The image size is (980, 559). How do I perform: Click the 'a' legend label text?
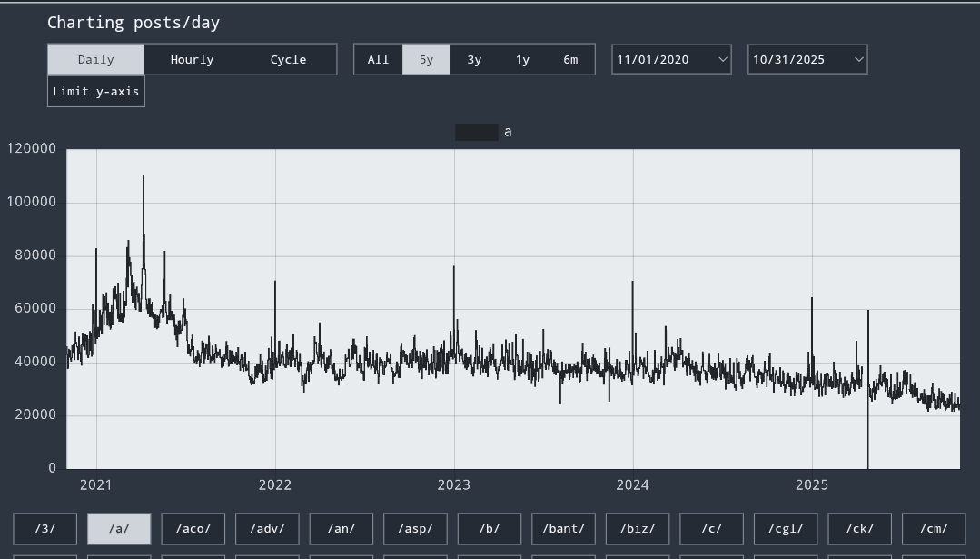point(508,132)
